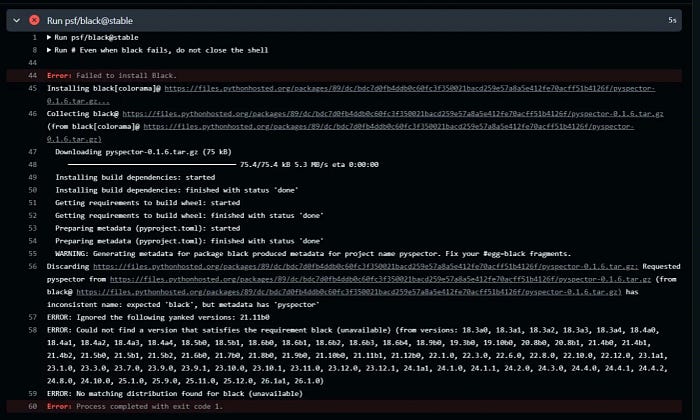Open the link after '(from black[colorama]@' on line 46
Viewport: 700px width, 420px height.
click(x=340, y=133)
